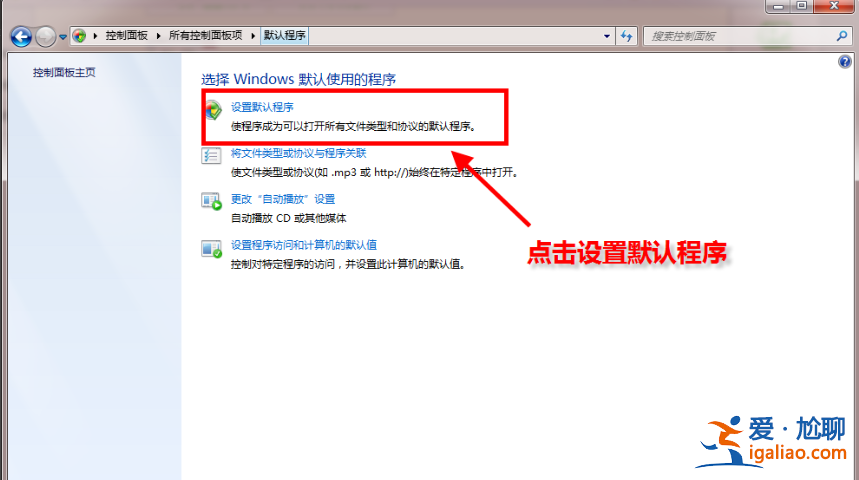
Task: Close the Control Panel window
Action: pyautogui.click(x=834, y=5)
